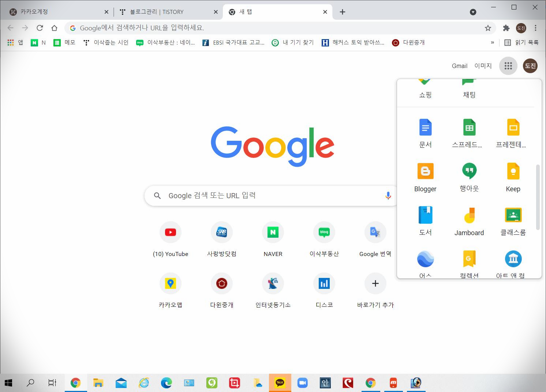Open 도진 Google account avatar on page
The image size is (546, 392).
pos(530,66)
